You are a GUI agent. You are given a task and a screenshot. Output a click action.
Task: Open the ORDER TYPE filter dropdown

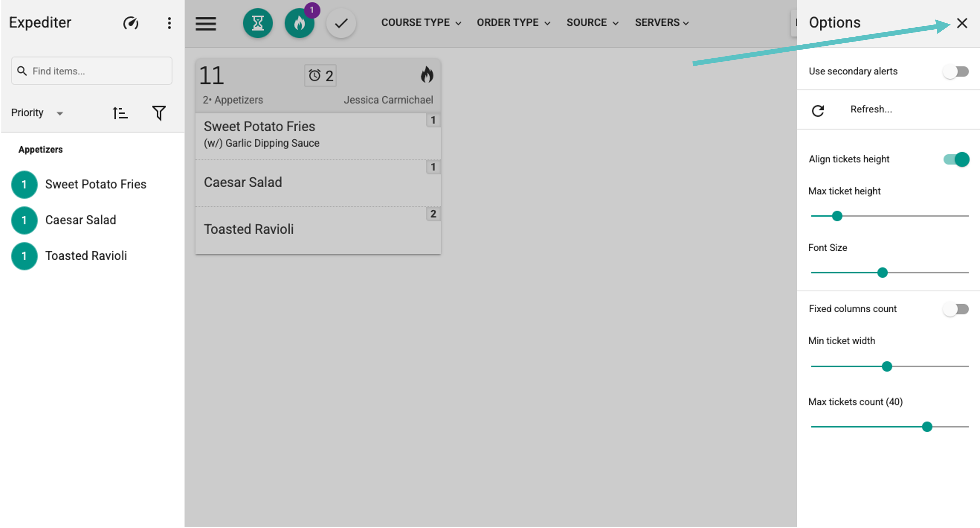tap(514, 23)
